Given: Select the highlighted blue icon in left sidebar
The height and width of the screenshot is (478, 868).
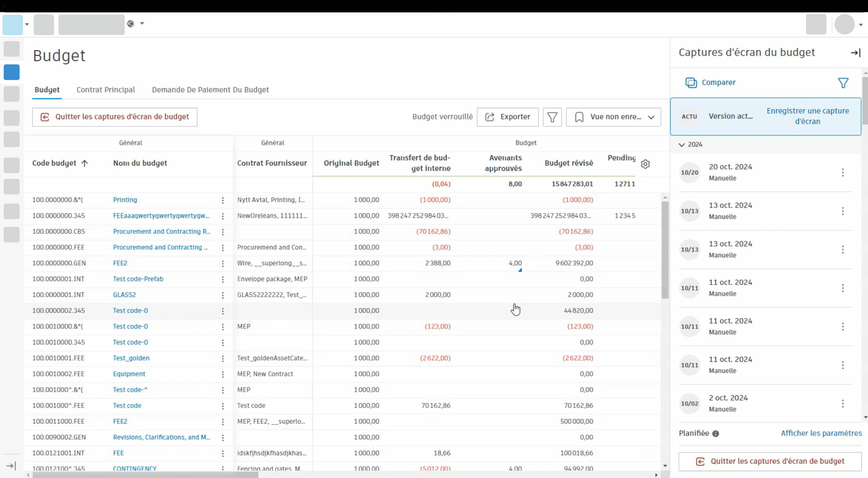Looking at the screenshot, I should point(11,72).
